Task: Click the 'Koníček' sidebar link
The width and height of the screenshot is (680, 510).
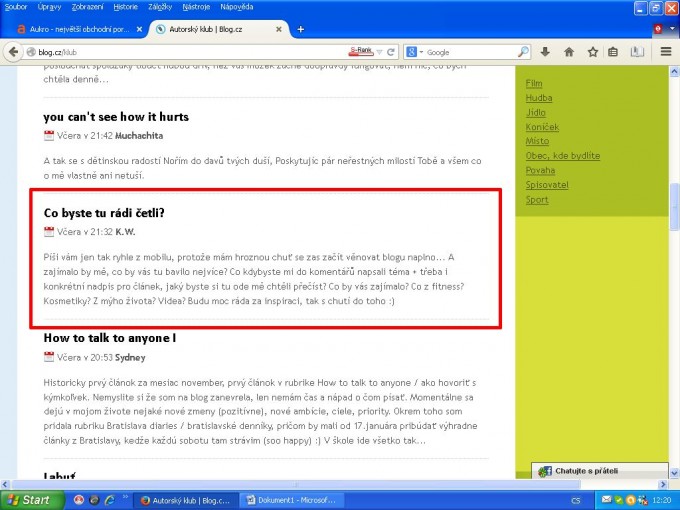Action: [x=542, y=127]
